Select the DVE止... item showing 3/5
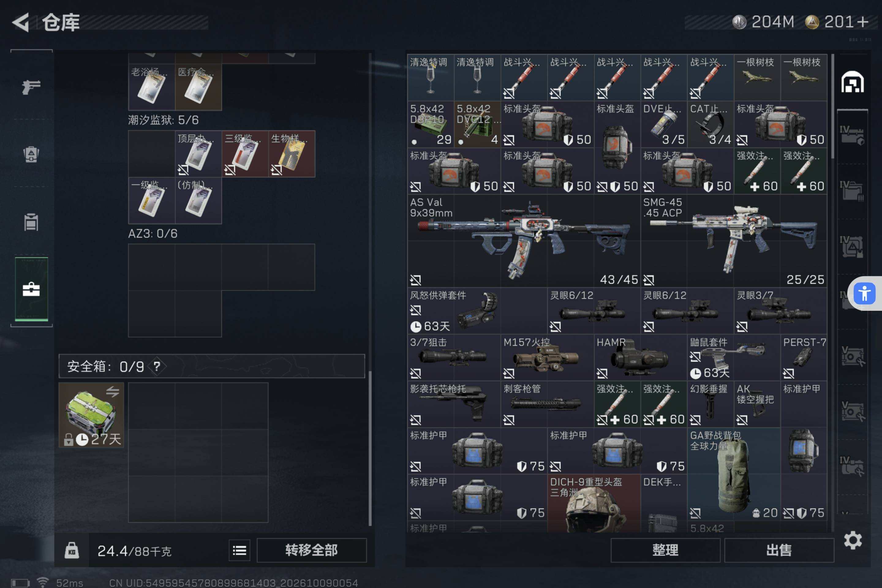This screenshot has width=882, height=588. point(664,124)
